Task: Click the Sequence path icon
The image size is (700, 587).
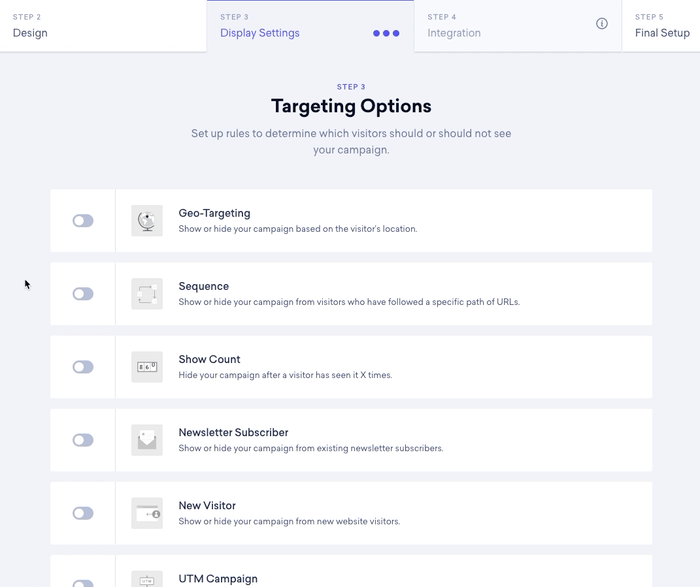Action: (147, 294)
